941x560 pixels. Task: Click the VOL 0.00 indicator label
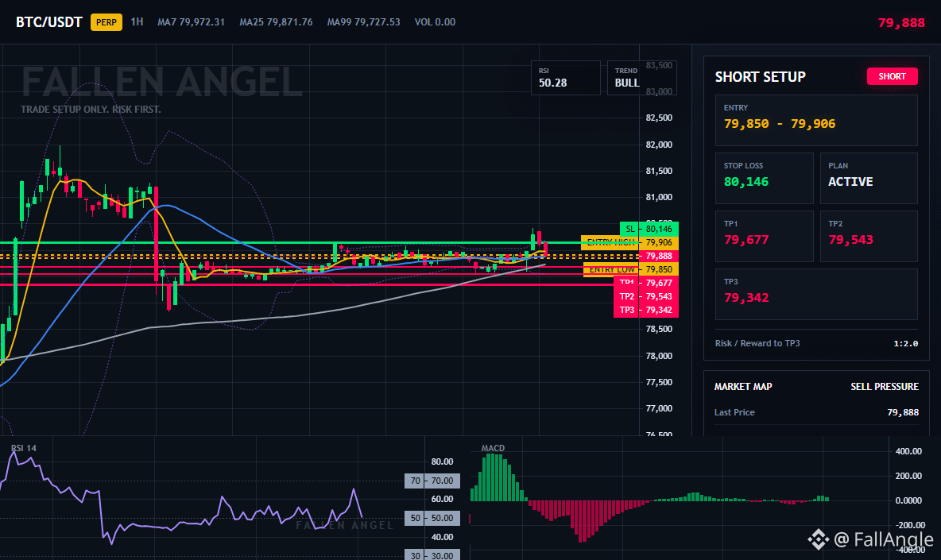435,22
